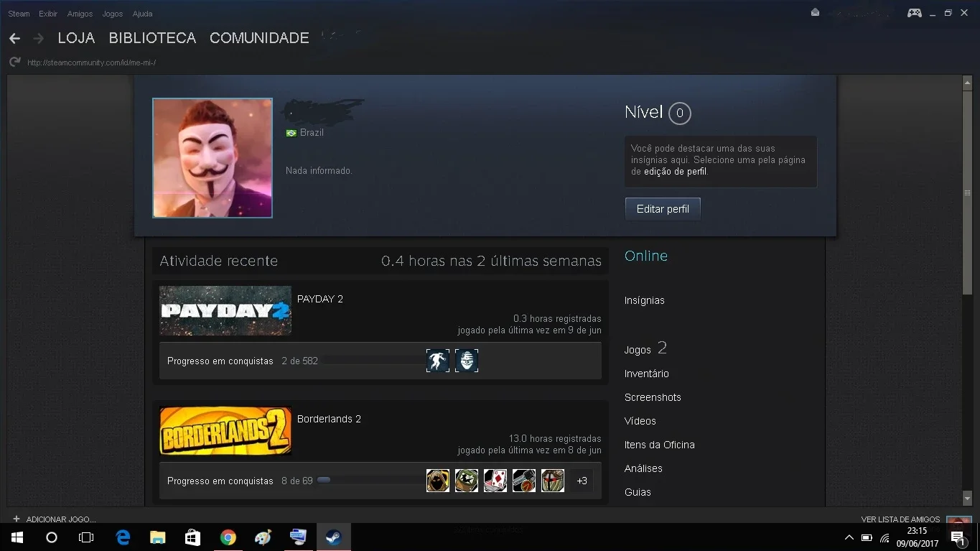Check Wi-Fi network status icon
This screenshot has width=980, height=551.
885,537
